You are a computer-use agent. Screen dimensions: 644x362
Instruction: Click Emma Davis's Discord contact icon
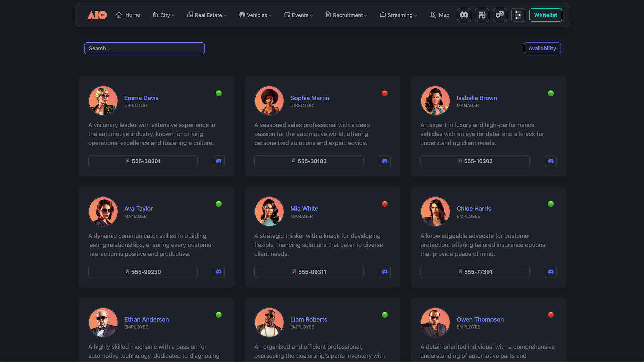point(219,161)
